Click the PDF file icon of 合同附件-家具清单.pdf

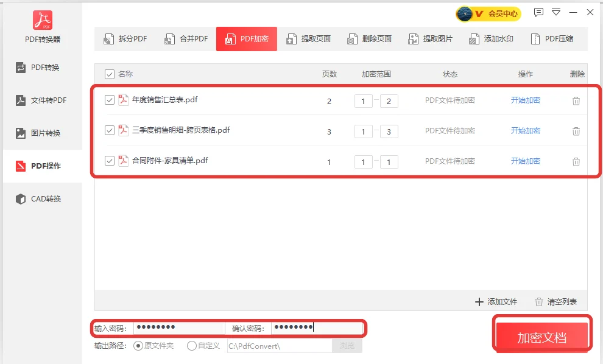click(123, 161)
